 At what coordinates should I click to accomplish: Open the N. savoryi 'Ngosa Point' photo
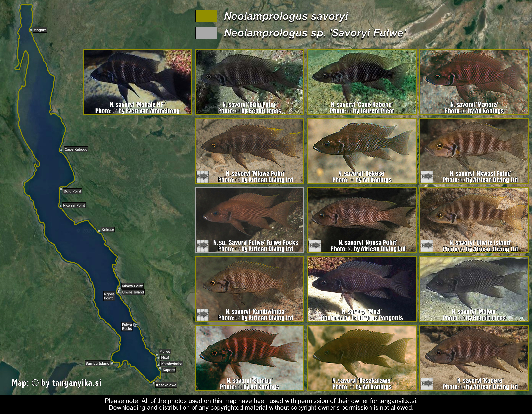362,220
